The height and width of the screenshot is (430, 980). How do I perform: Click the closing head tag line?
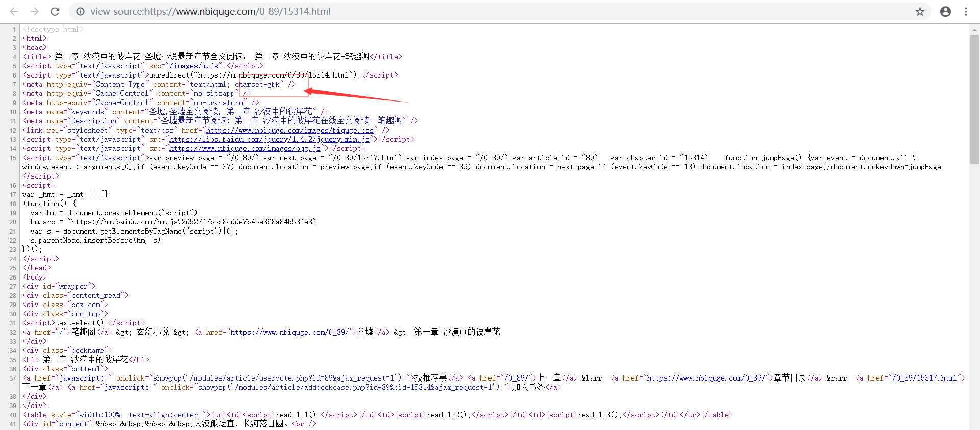point(36,268)
